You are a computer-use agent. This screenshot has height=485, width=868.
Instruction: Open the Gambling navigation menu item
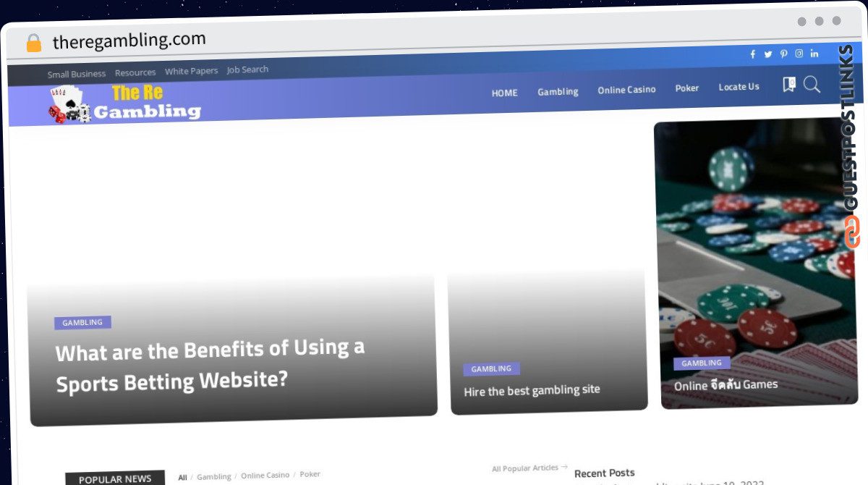pyautogui.click(x=558, y=92)
